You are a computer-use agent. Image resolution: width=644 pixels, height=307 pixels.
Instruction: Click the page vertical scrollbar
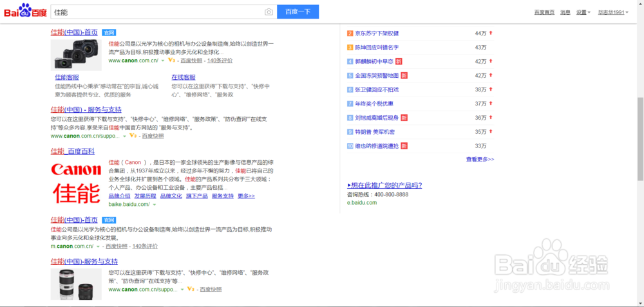click(x=640, y=139)
